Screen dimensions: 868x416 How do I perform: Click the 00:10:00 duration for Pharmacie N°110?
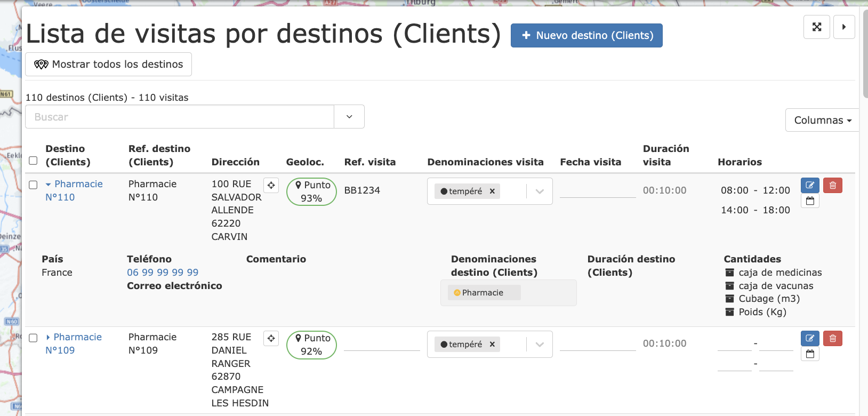[x=664, y=190]
